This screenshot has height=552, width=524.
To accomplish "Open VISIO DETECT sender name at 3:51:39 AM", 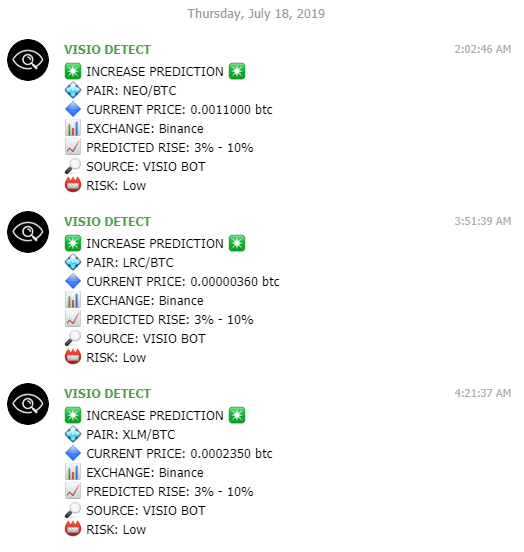I will [107, 222].
